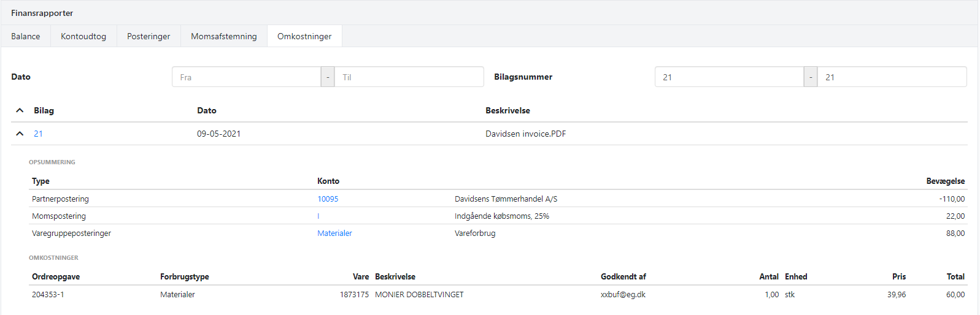Sort by the Dato column header
Viewport: 980px width, 315px height.
coord(206,110)
